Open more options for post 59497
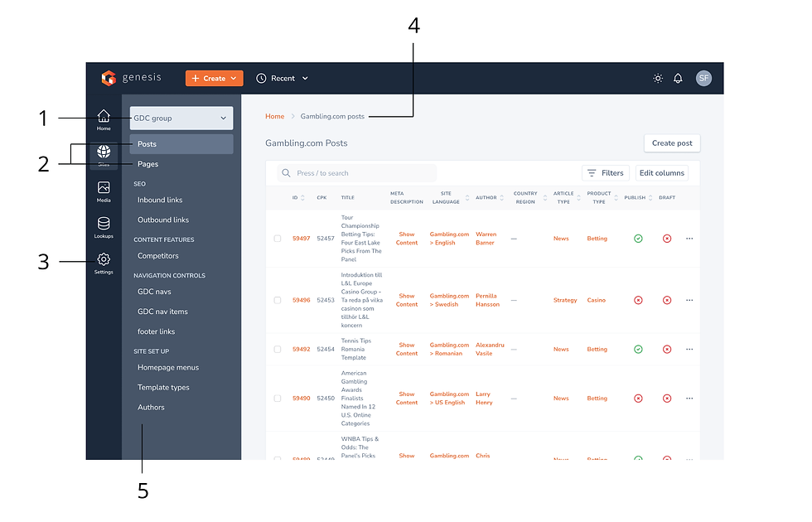 (689, 239)
